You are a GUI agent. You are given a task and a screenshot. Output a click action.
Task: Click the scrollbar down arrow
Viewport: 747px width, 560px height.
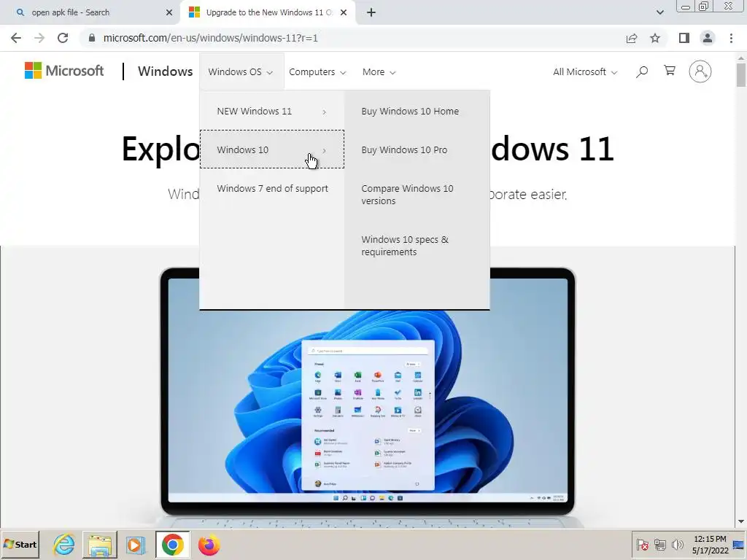point(741,522)
